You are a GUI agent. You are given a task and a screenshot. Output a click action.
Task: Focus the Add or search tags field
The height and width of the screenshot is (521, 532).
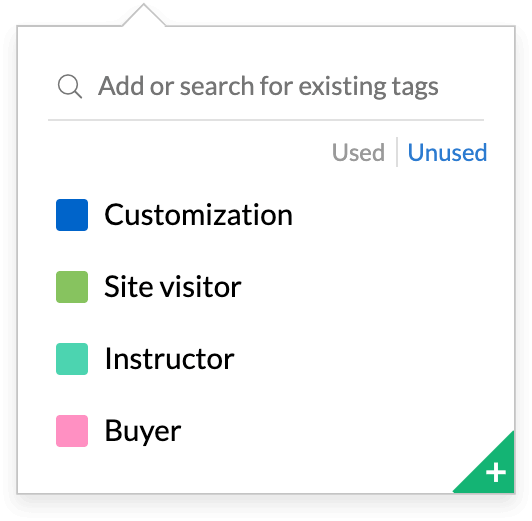[x=266, y=86]
